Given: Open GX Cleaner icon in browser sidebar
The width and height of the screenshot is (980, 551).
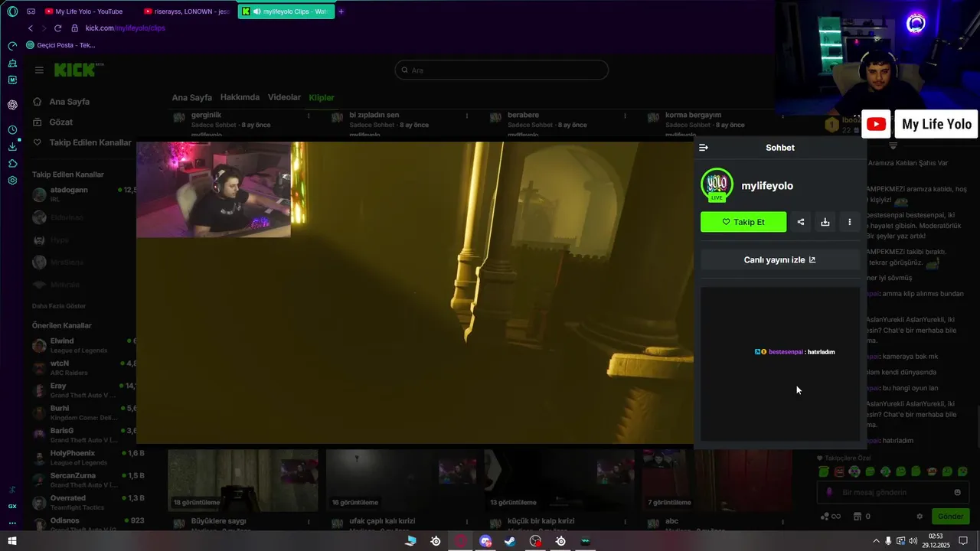Looking at the screenshot, I should [x=12, y=63].
